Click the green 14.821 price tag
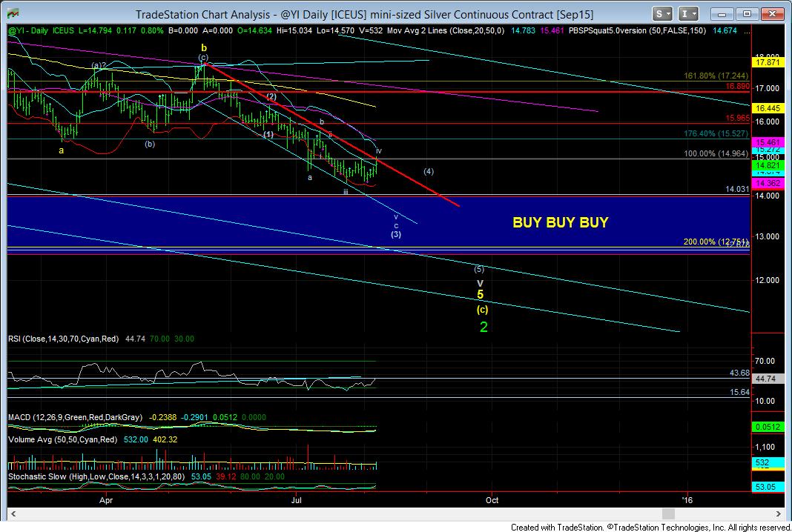 [x=767, y=165]
